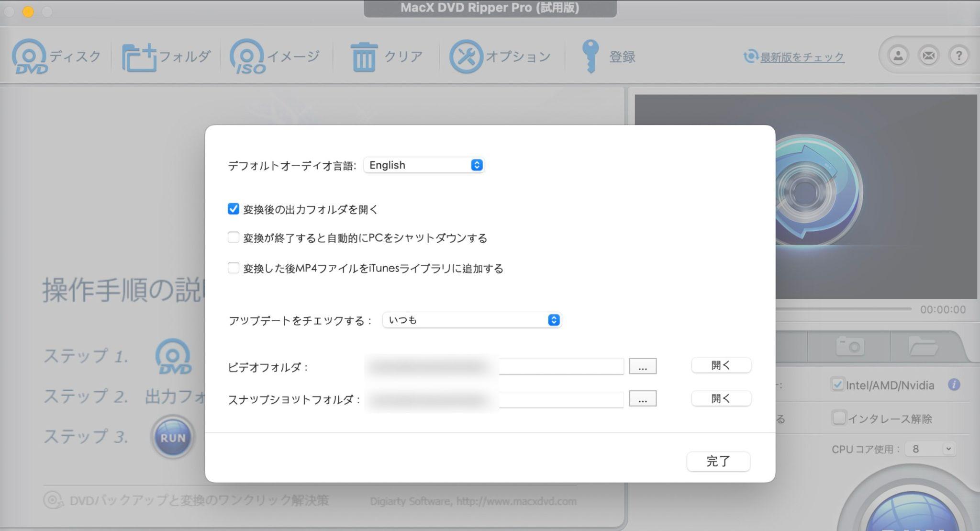Click the DVD disc icon beside footer tagline

click(x=53, y=500)
